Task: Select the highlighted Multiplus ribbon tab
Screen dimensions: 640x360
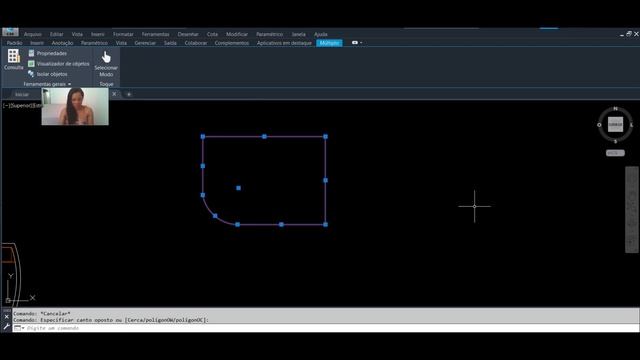Action: click(x=329, y=43)
